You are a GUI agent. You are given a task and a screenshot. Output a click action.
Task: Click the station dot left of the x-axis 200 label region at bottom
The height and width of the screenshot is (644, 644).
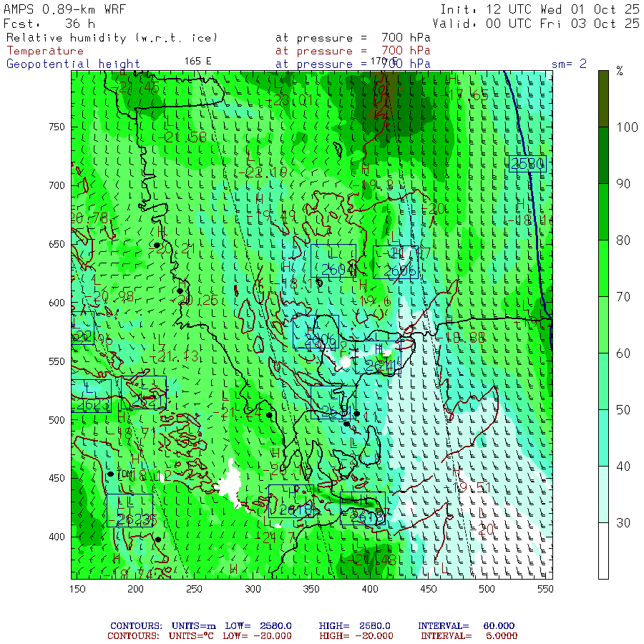tap(111, 474)
